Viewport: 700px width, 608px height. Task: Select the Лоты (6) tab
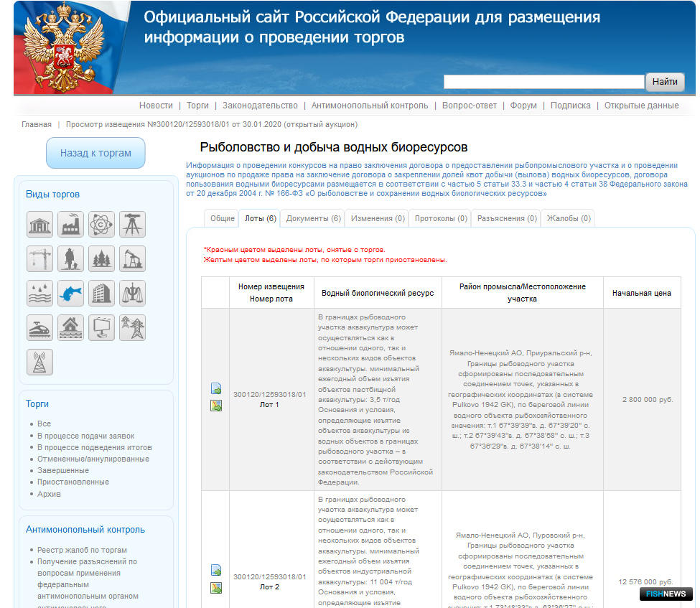pyautogui.click(x=261, y=218)
